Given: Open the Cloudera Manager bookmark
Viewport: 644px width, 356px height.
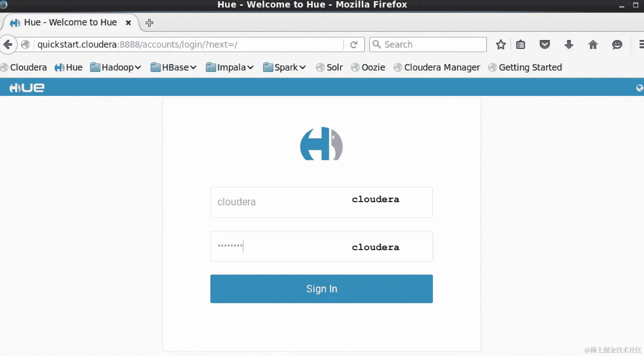Looking at the screenshot, I should [437, 67].
